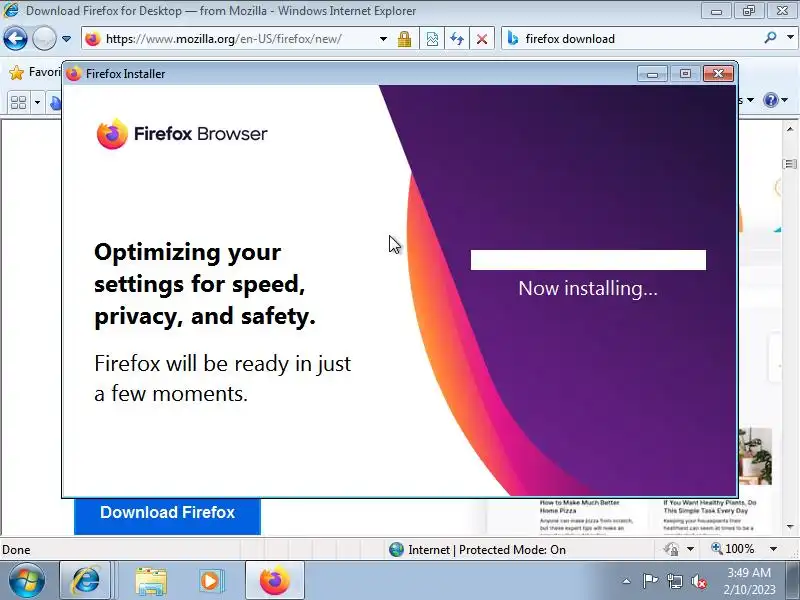Open 'How to Make Much Better Home Pizza' article

click(x=580, y=507)
